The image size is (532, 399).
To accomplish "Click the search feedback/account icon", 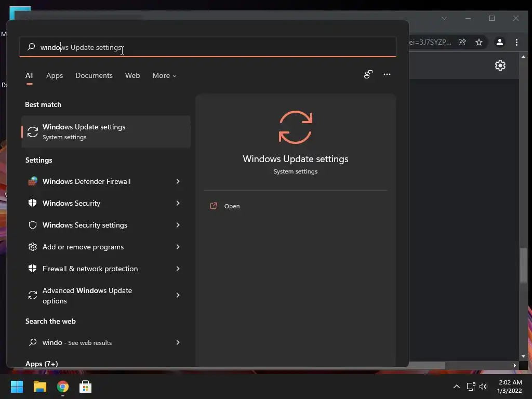I will pos(368,74).
